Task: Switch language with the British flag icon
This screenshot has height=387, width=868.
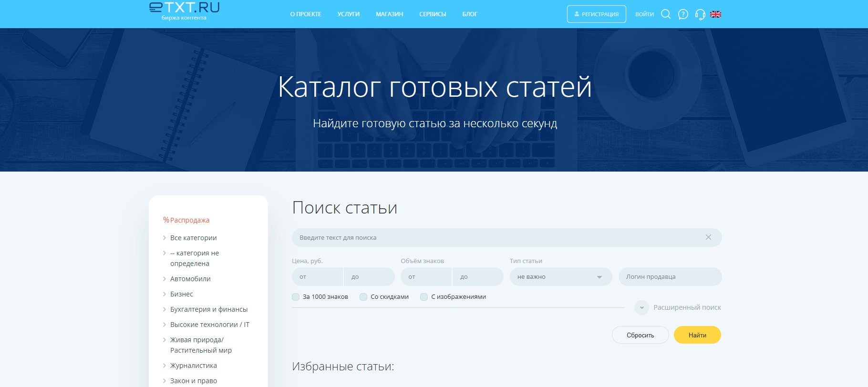Action: point(715,14)
